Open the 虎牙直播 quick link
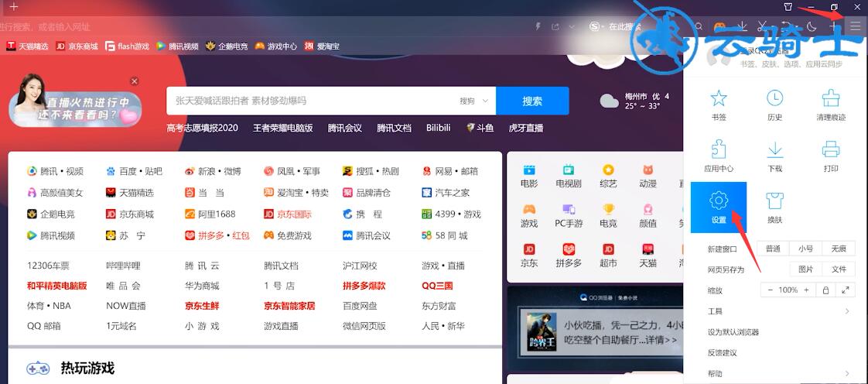The width and height of the screenshot is (868, 384). tap(526, 128)
